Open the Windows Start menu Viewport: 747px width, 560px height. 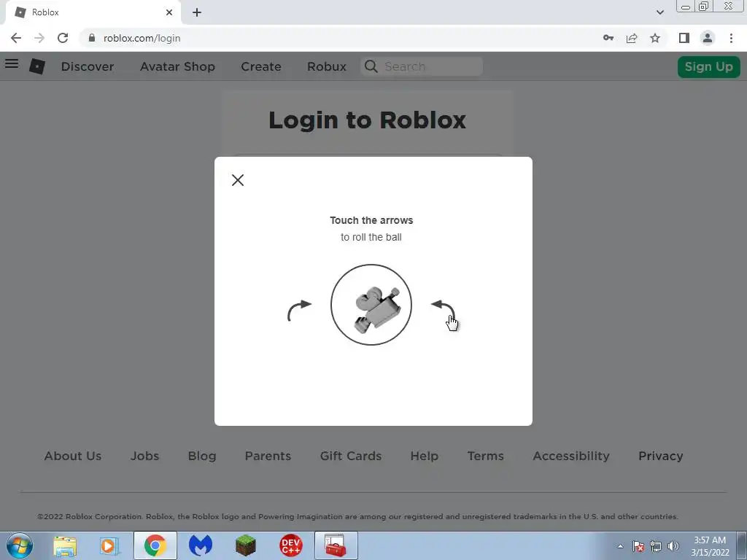[x=20, y=545]
